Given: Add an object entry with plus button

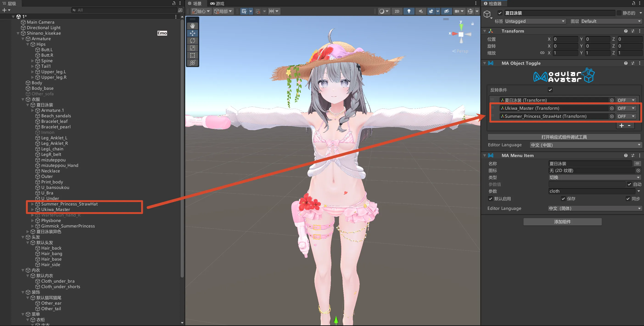Looking at the screenshot, I should 622,126.
